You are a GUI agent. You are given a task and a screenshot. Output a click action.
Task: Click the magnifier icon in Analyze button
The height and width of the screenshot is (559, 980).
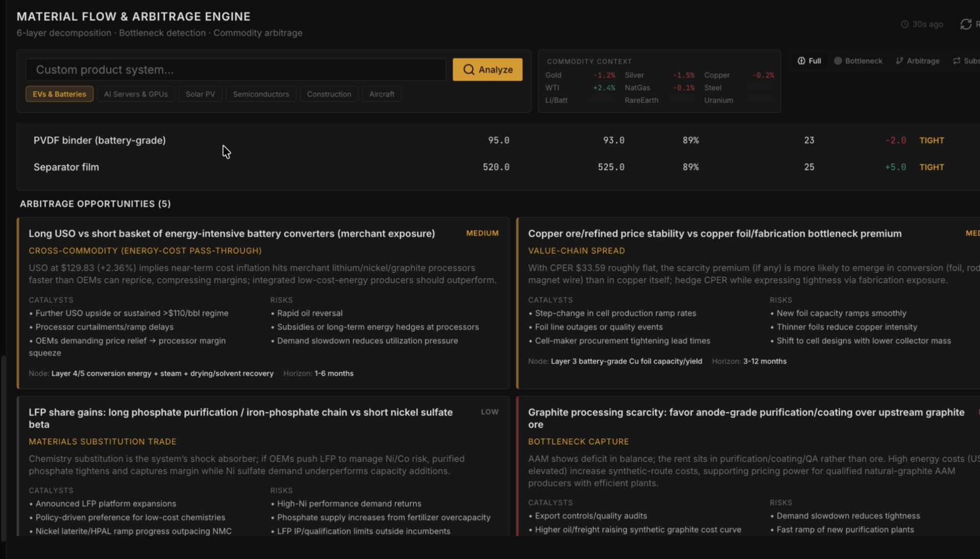click(469, 69)
